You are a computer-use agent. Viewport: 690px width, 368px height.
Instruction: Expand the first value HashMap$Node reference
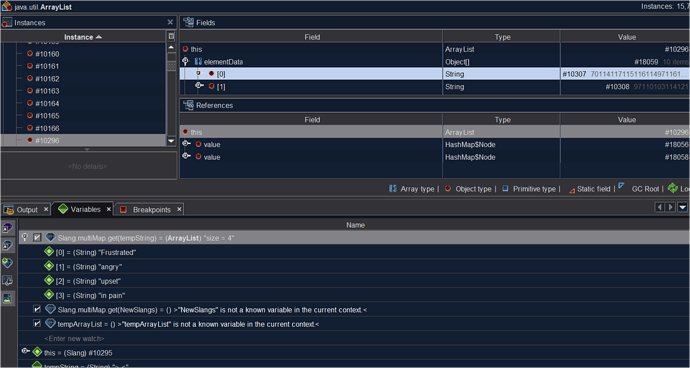pos(186,144)
